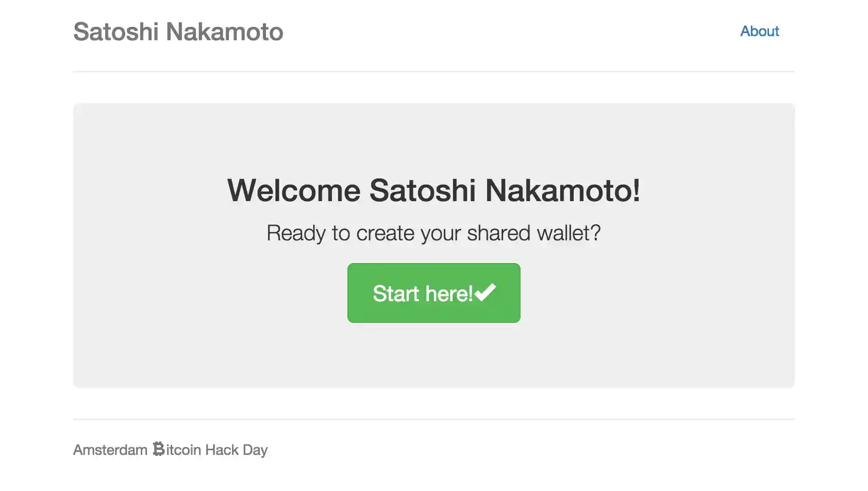
Task: Click the word Amsterdam in the footer
Action: [x=110, y=450]
